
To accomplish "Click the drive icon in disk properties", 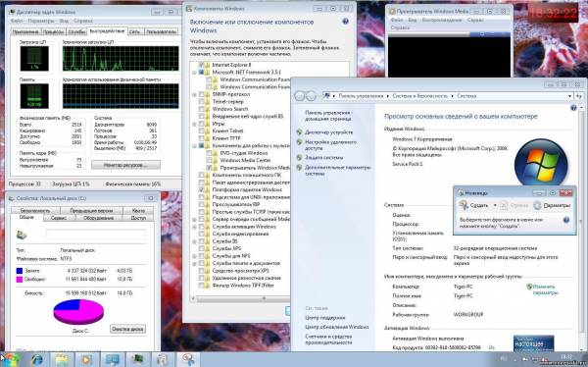I will coord(22,236).
